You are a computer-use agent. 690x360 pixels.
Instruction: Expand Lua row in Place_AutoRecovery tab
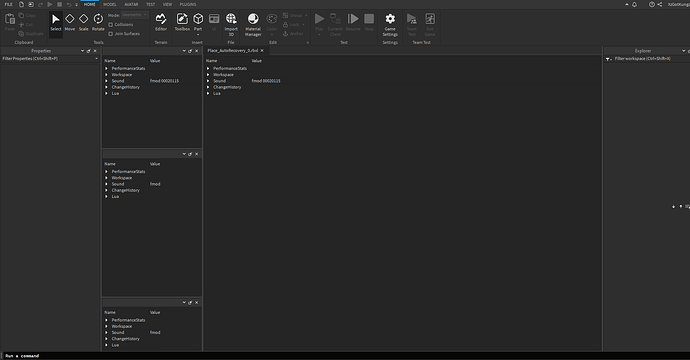click(208, 93)
